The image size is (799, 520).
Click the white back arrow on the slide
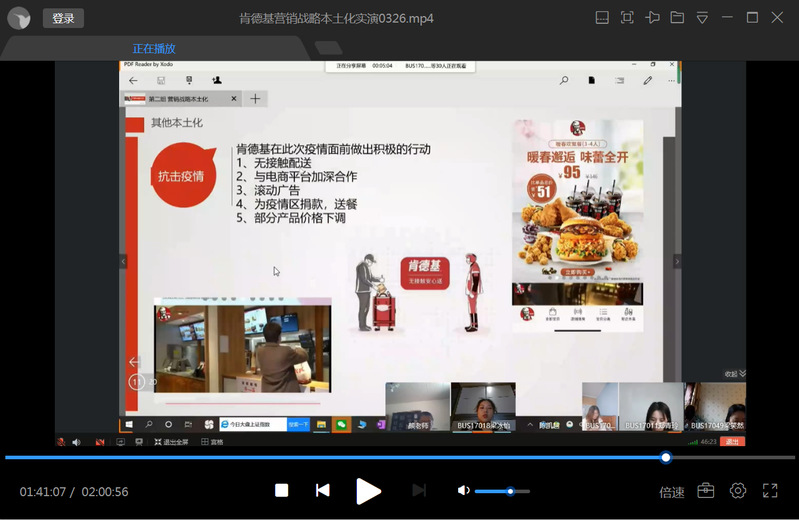pyautogui.click(x=134, y=361)
